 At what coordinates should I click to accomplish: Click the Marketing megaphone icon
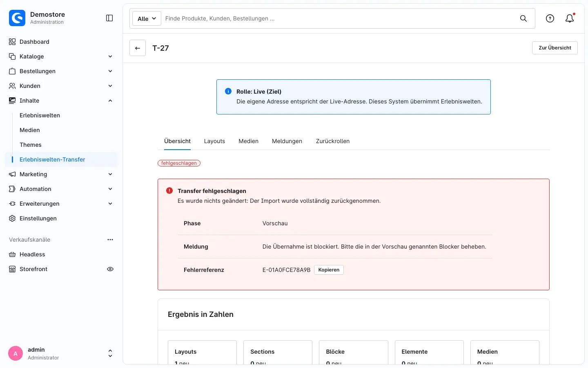(12, 174)
